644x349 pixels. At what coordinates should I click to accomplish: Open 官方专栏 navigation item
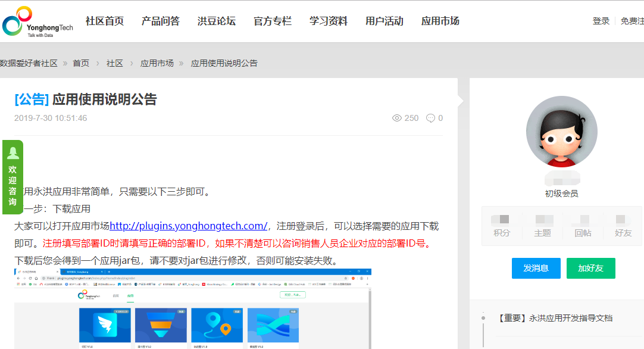click(x=273, y=21)
